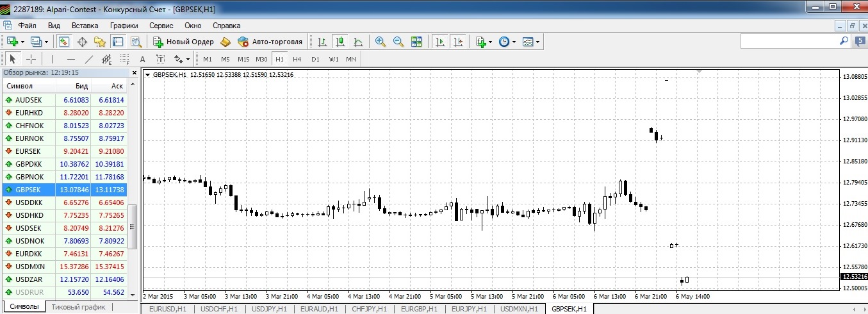868x314 pixels.
Task: Switch to the Тиковый график tab
Action: 78,307
